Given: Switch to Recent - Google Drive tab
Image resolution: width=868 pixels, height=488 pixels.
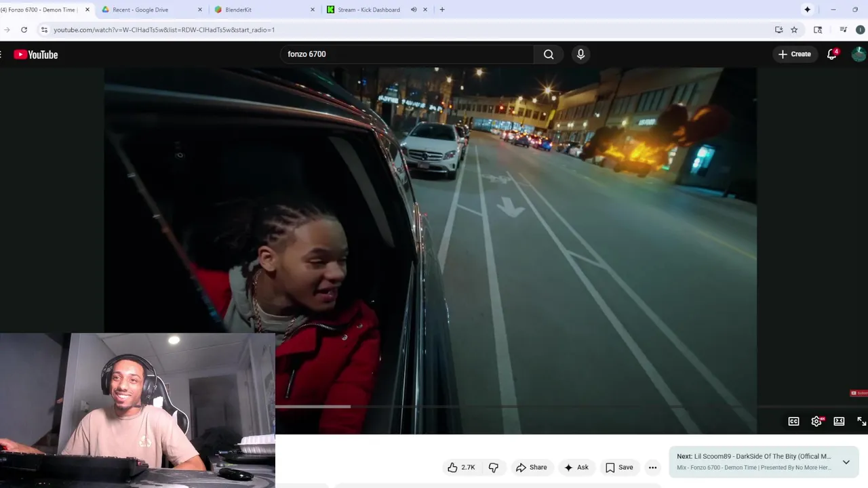Looking at the screenshot, I should pyautogui.click(x=153, y=9).
